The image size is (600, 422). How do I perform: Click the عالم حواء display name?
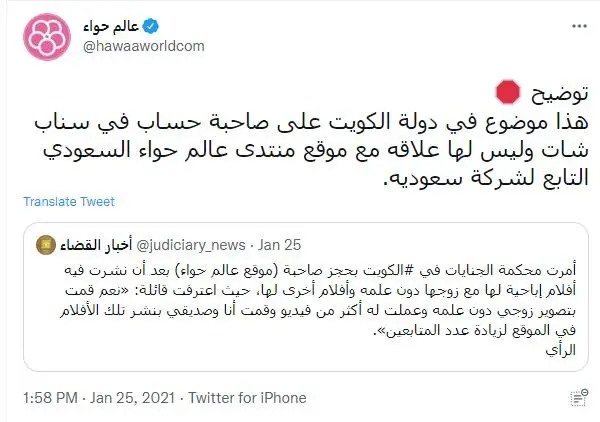coord(111,26)
